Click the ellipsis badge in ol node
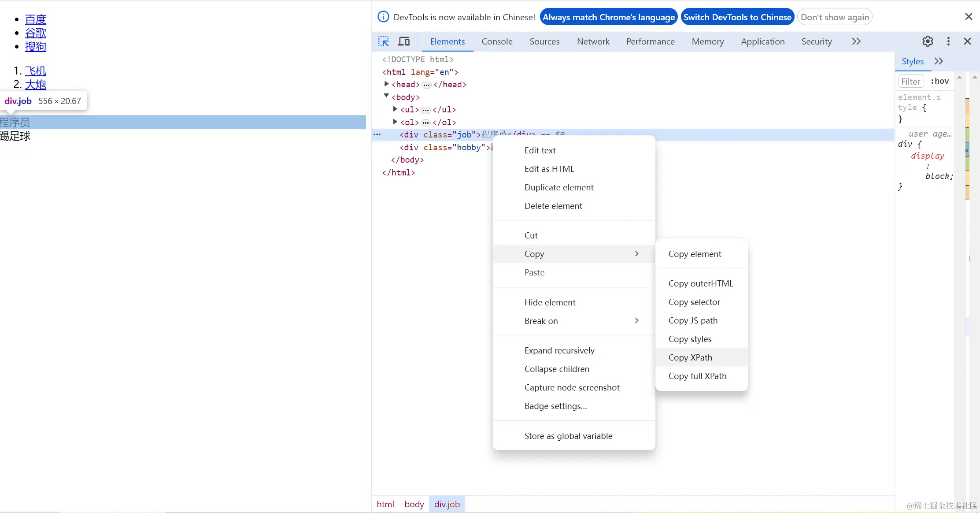 (x=425, y=123)
